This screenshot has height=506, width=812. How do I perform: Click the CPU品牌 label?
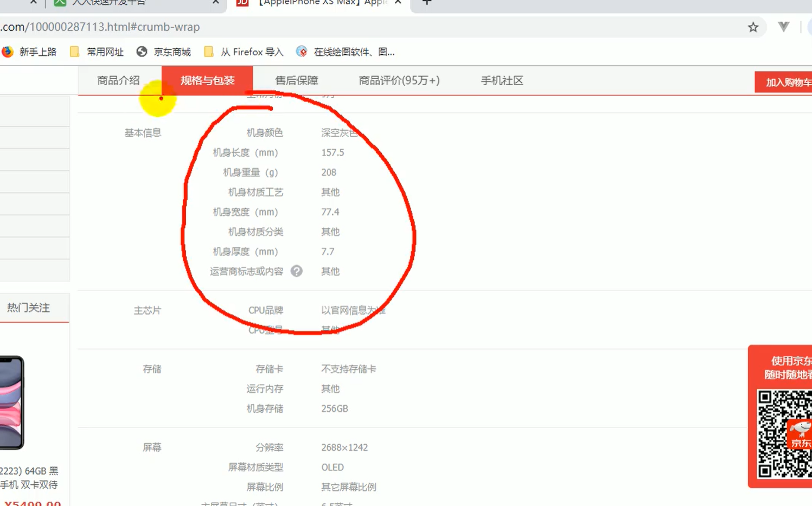(x=266, y=310)
